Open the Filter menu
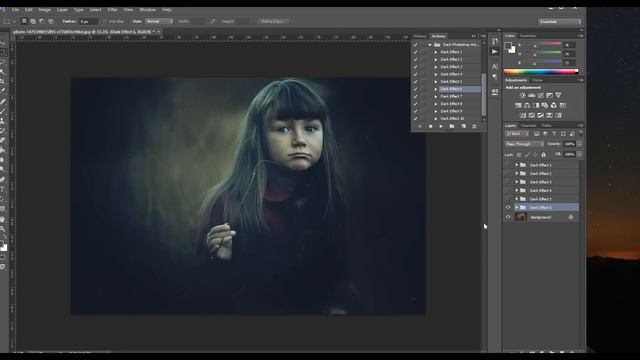This screenshot has width=640, height=360. (x=113, y=9)
